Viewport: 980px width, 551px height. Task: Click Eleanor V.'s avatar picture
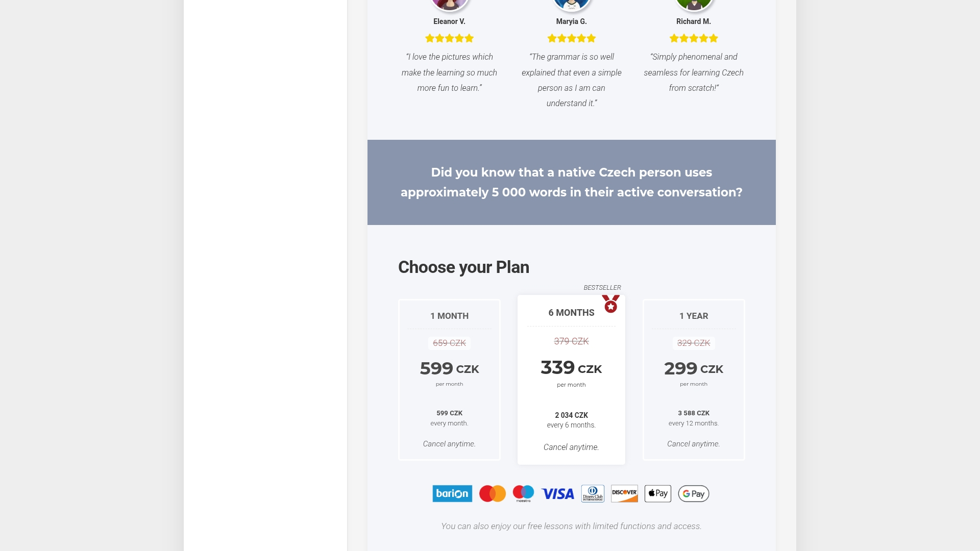tap(449, 4)
